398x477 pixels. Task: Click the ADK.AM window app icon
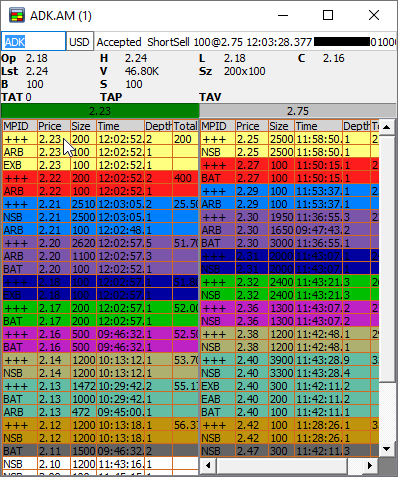pyautogui.click(x=17, y=15)
